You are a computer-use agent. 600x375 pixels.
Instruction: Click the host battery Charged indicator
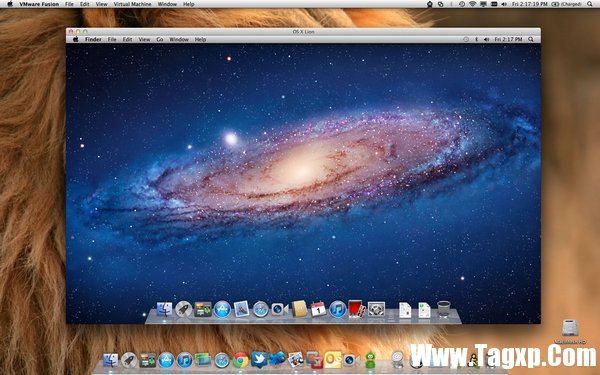click(566, 4)
